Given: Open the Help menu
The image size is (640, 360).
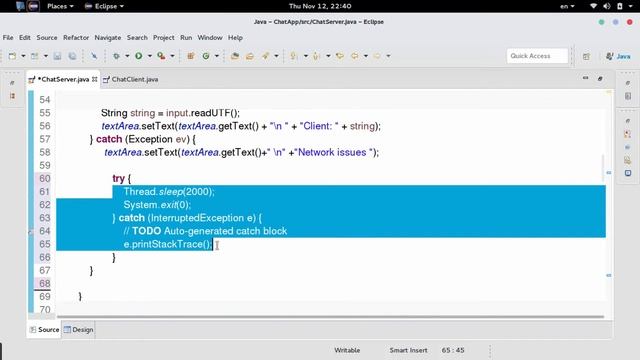Looking at the screenshot, I should pos(235,38).
